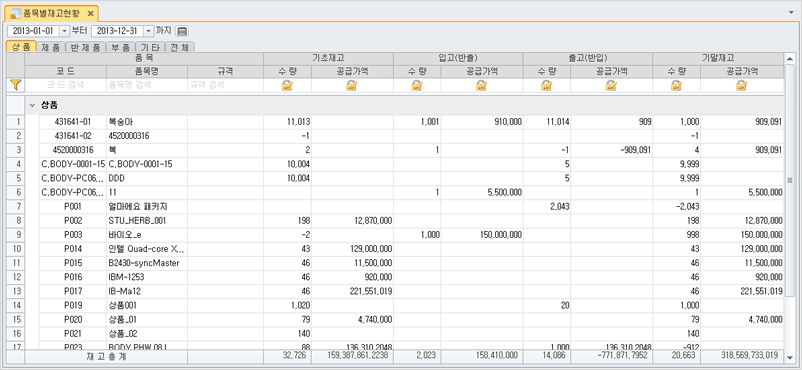Click the yellow funnel filter icon
This screenshot has height=370, width=802.
click(15, 85)
